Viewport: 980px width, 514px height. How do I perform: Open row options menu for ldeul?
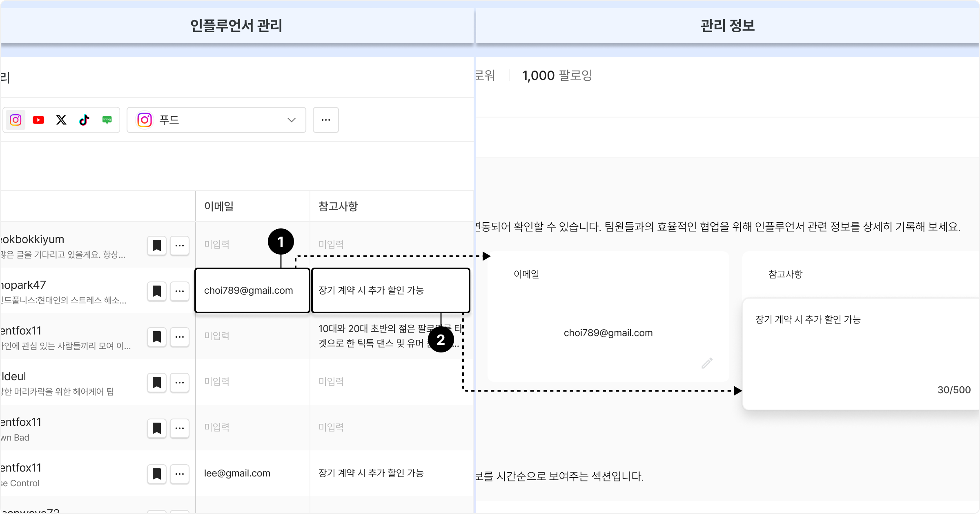(x=179, y=383)
